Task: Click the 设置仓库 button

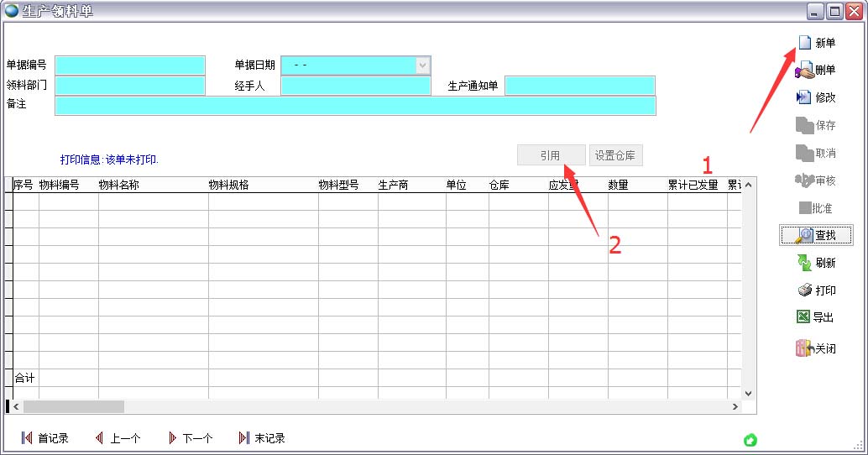Action: 616,155
